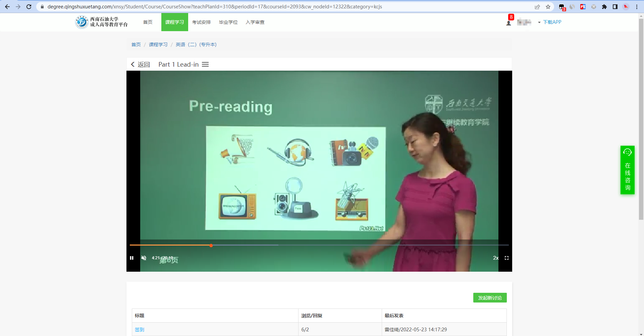Open the Chrome three-dot menu
The width and height of the screenshot is (644, 336).
coord(637,7)
